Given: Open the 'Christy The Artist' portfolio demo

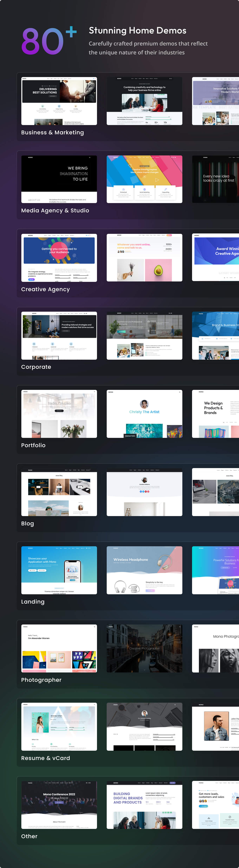Looking at the screenshot, I should (144, 414).
